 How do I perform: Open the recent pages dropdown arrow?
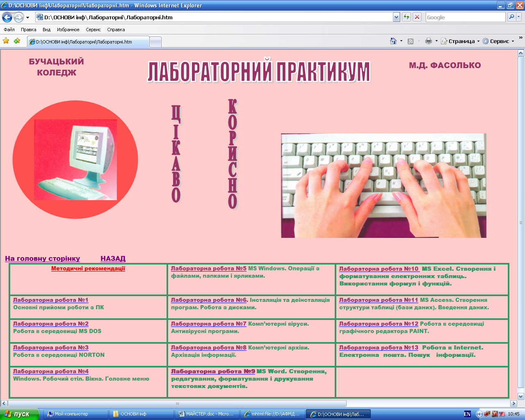click(x=27, y=18)
